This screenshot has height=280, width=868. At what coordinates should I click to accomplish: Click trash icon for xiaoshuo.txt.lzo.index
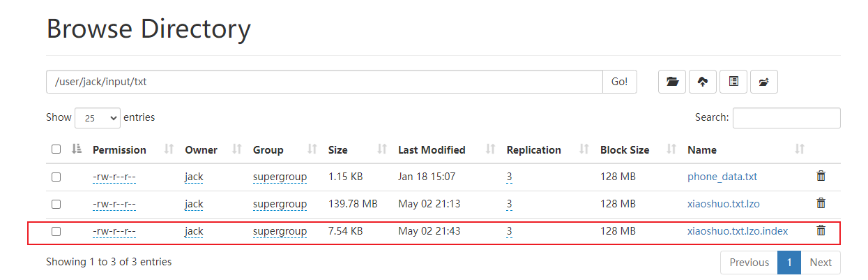[821, 230]
